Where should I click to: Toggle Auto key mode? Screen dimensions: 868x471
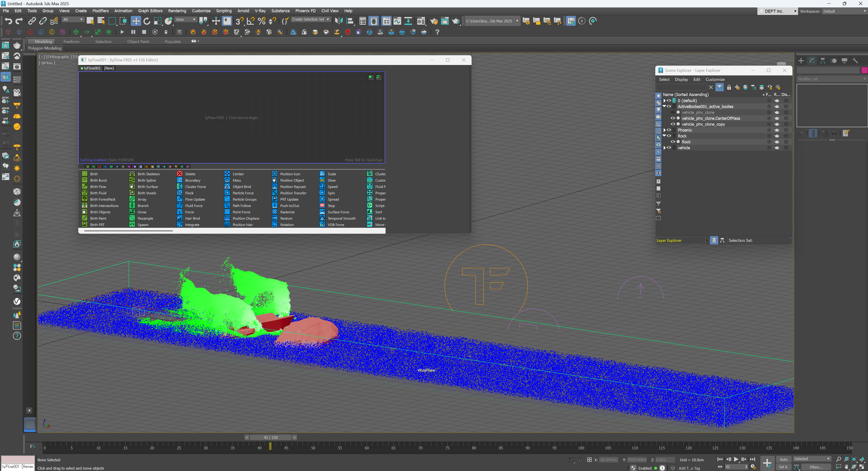tap(784, 459)
